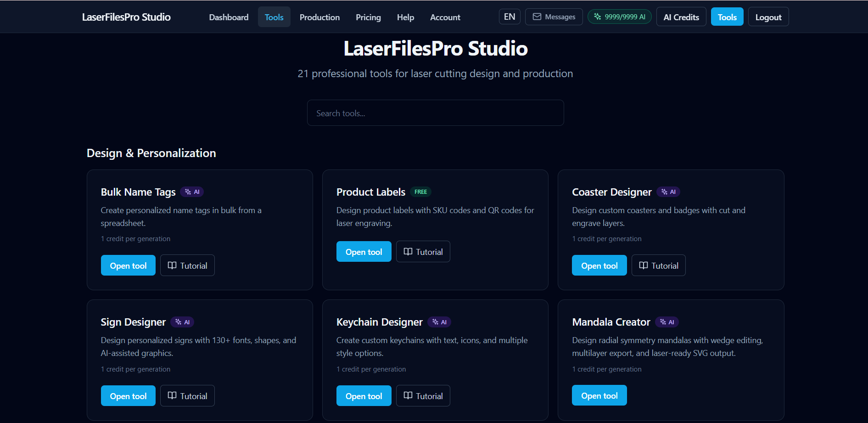Click the Messages envelope icon
The height and width of the screenshot is (423, 868).
point(537,17)
